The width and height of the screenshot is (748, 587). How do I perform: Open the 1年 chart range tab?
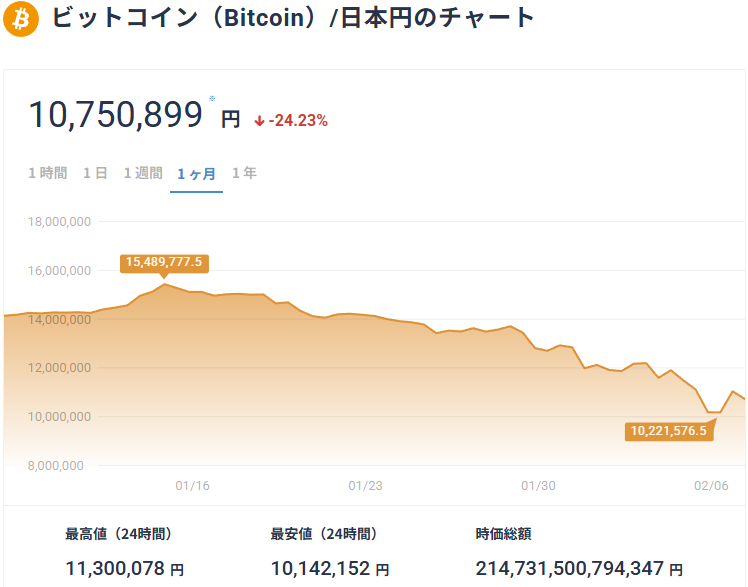[244, 173]
